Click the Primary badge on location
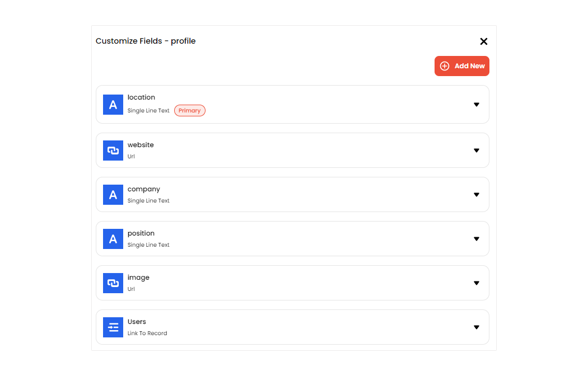588x376 pixels. coord(190,111)
